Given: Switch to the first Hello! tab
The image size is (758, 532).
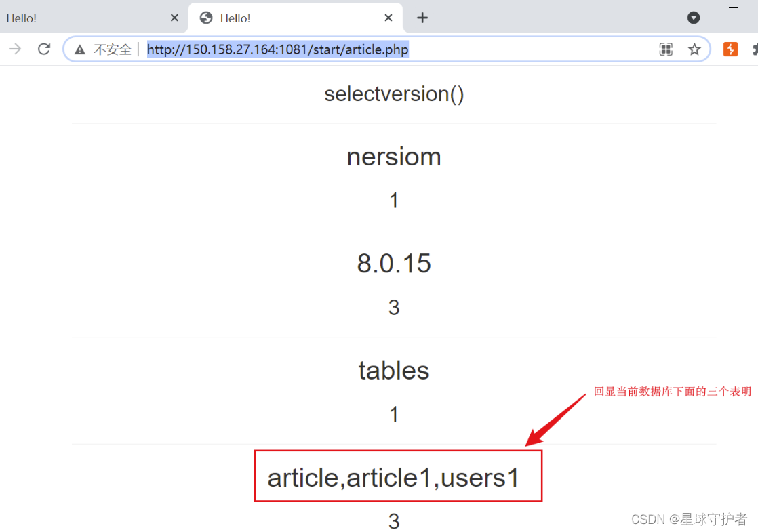Looking at the screenshot, I should 92,18.
